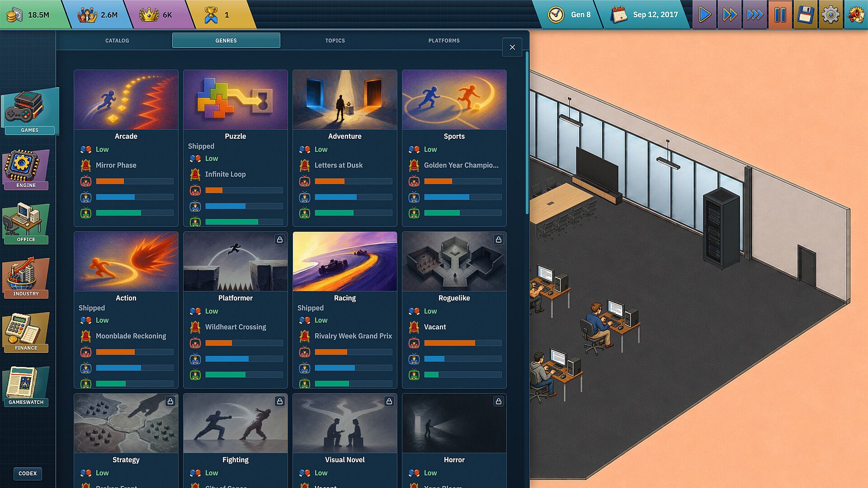Image resolution: width=868 pixels, height=488 pixels.
Task: Open the Finance sidebar section
Action: click(x=26, y=332)
